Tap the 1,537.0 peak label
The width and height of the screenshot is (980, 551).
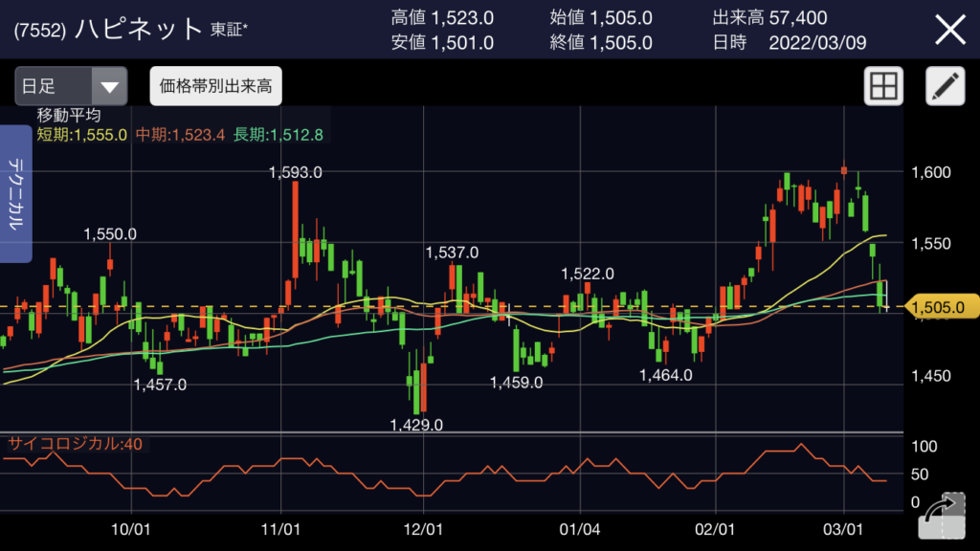452,253
